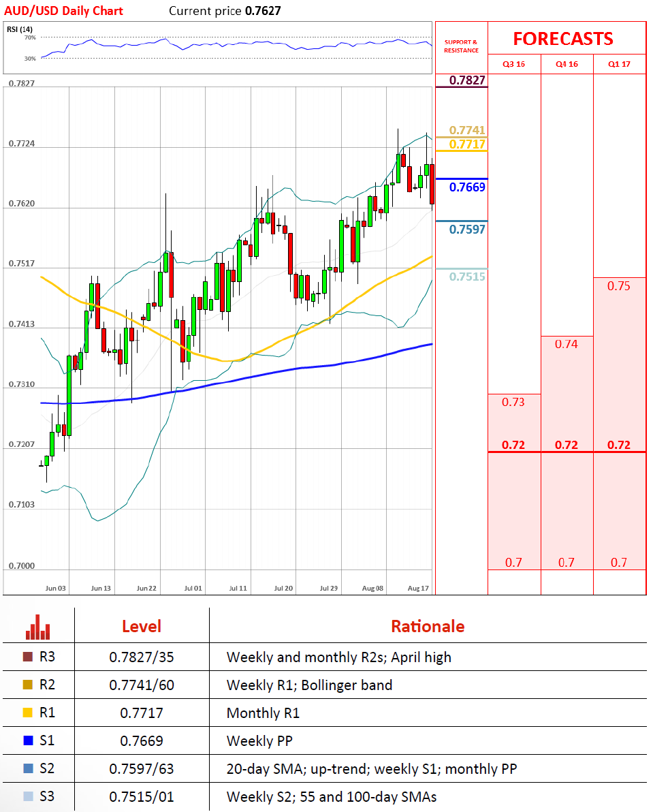Select the yellow R1 color square
Image resolution: width=653 pixels, height=812 pixels.
click(27, 713)
